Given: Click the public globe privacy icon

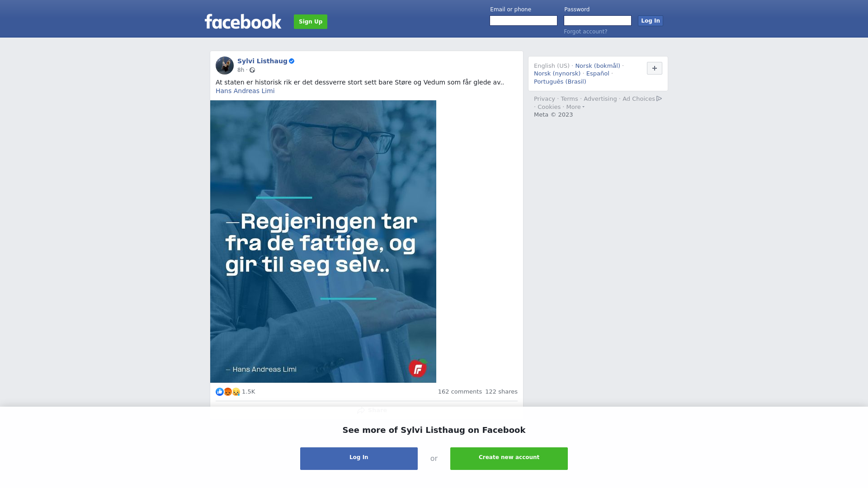Looking at the screenshot, I should pos(252,70).
